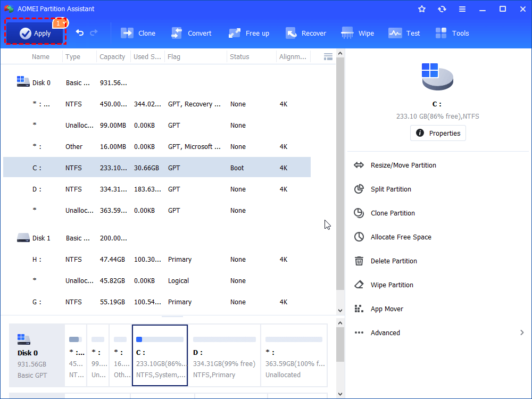
Task: Select the D: block in disk map
Action: click(x=225, y=355)
